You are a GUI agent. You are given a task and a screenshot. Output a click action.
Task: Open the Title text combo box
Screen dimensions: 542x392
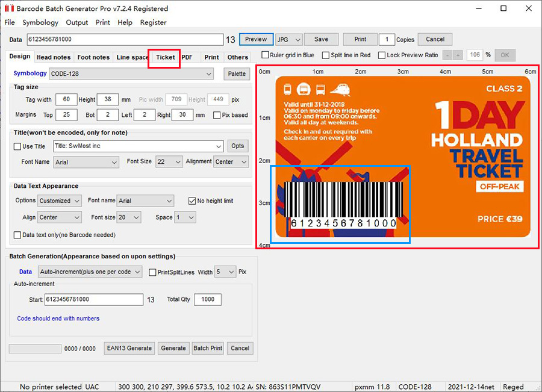pos(139,146)
